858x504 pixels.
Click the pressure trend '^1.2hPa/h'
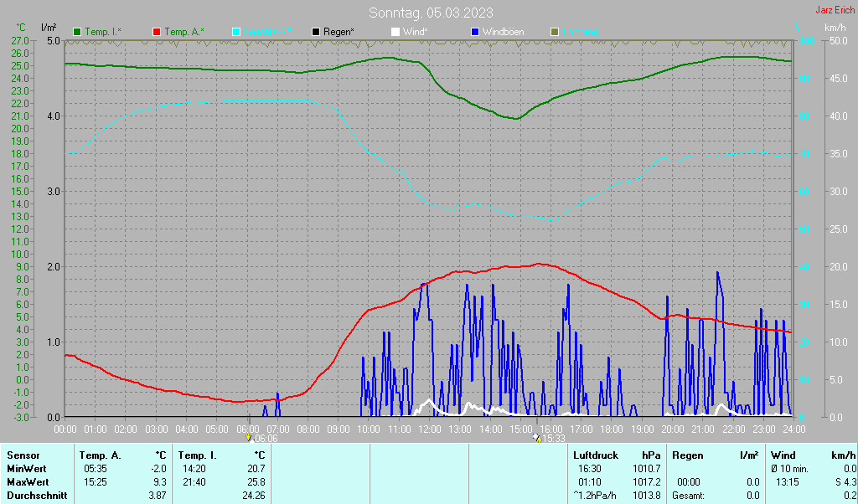point(595,496)
